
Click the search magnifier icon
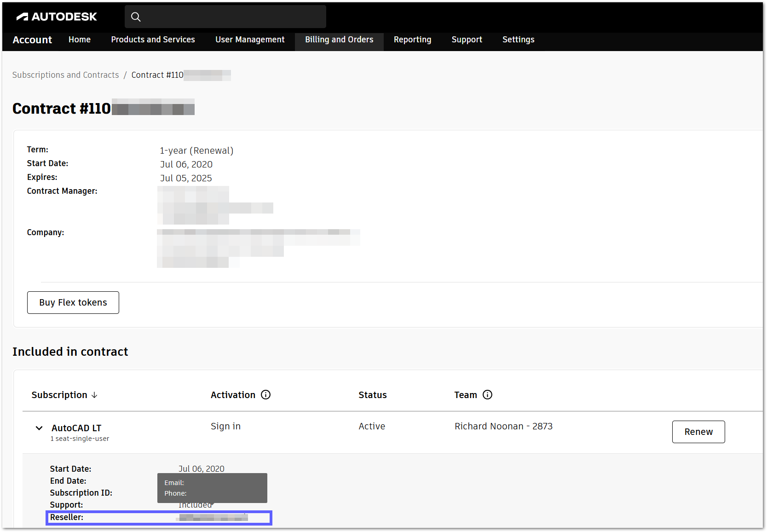[136, 17]
